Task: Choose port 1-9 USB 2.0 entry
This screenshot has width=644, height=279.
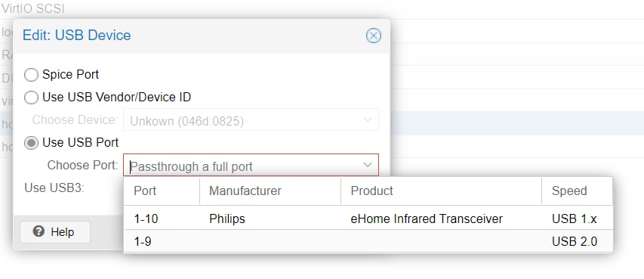Action: click(368, 241)
